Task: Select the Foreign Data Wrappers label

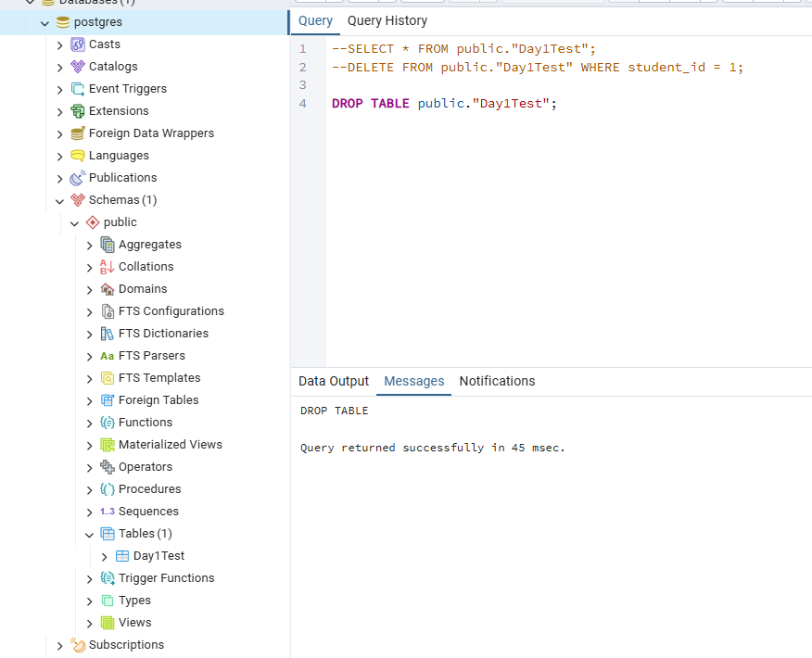Action: point(151,133)
